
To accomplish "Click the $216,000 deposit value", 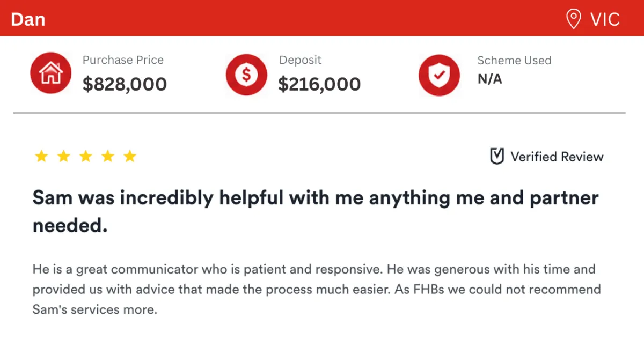I will pos(319,84).
